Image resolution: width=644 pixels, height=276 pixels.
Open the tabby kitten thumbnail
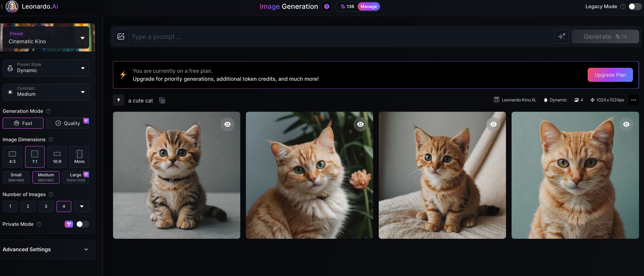176,175
